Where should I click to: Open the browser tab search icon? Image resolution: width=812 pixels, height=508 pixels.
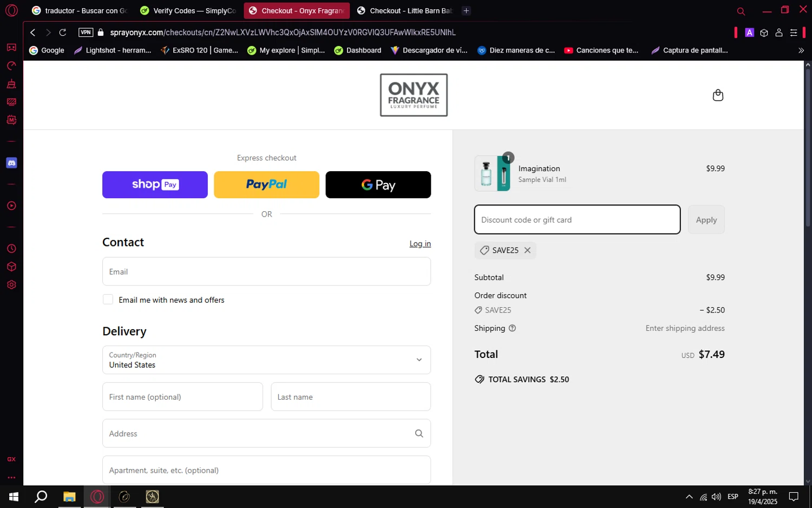741,11
